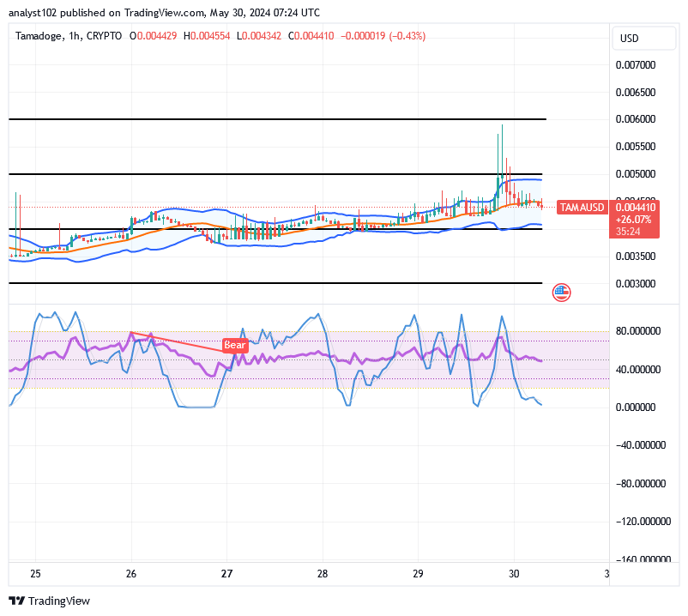Viewport: 688px width, 616px height.
Task: Click the black horizontal line at 0.006000
Action: click(x=277, y=119)
